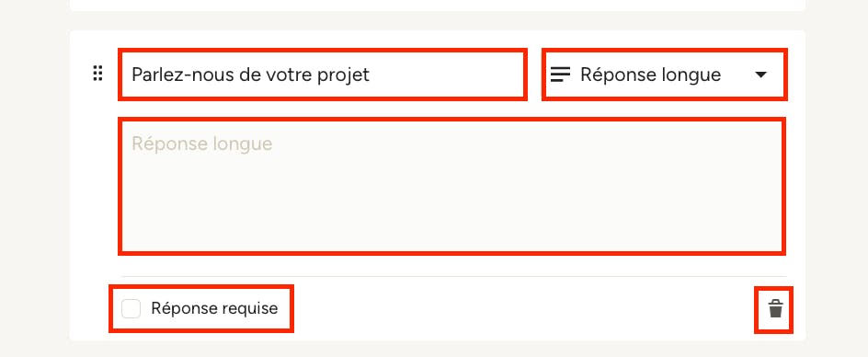The width and height of the screenshot is (868, 357).
Task: Delete the question with the trash icon
Action: 774,309
